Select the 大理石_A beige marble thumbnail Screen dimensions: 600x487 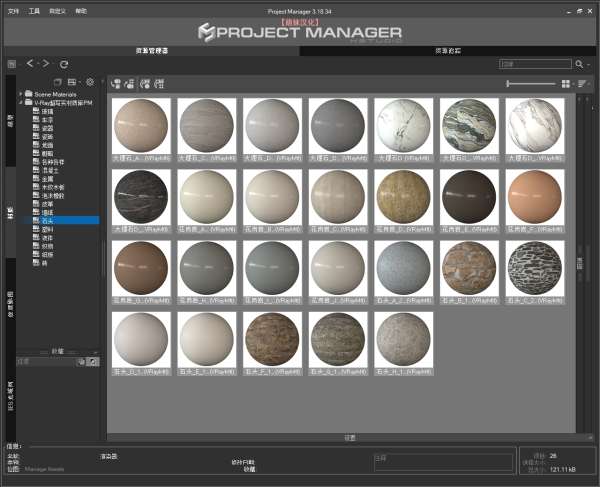click(141, 130)
